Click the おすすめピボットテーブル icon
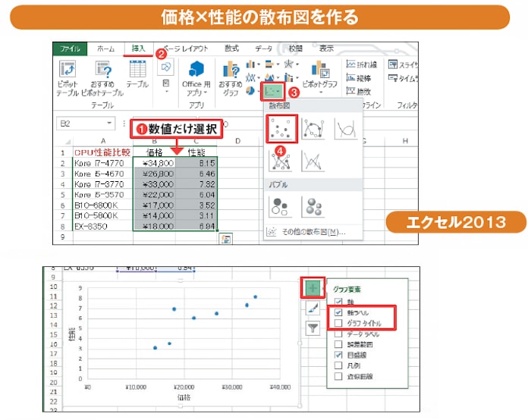The height and width of the screenshot is (420, 528). 102,78
